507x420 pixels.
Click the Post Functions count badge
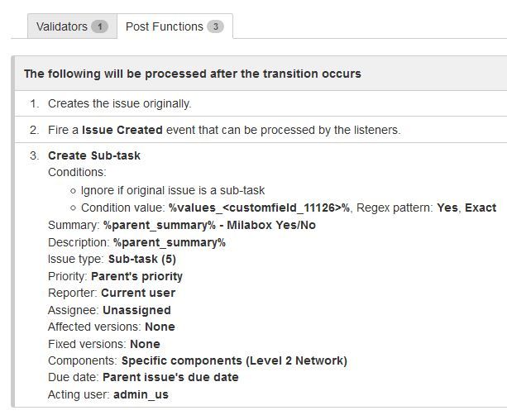(215, 27)
